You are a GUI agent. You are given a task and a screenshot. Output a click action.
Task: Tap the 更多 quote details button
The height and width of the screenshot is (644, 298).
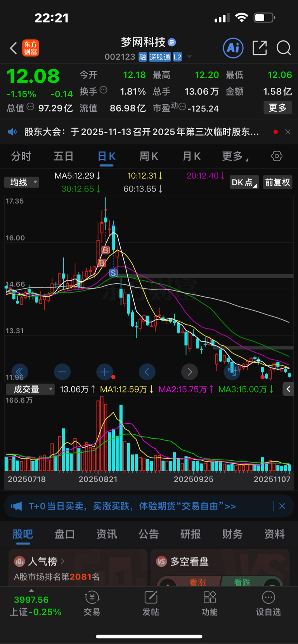point(278,107)
